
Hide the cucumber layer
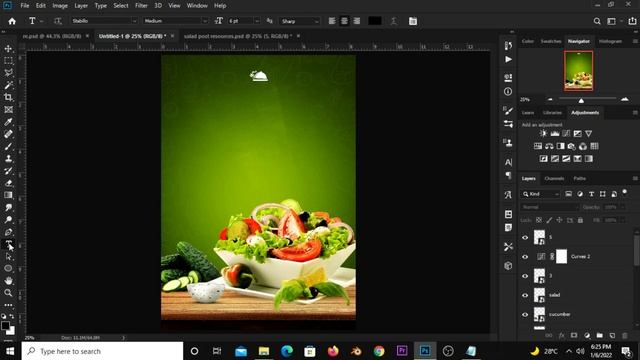[x=525, y=315]
